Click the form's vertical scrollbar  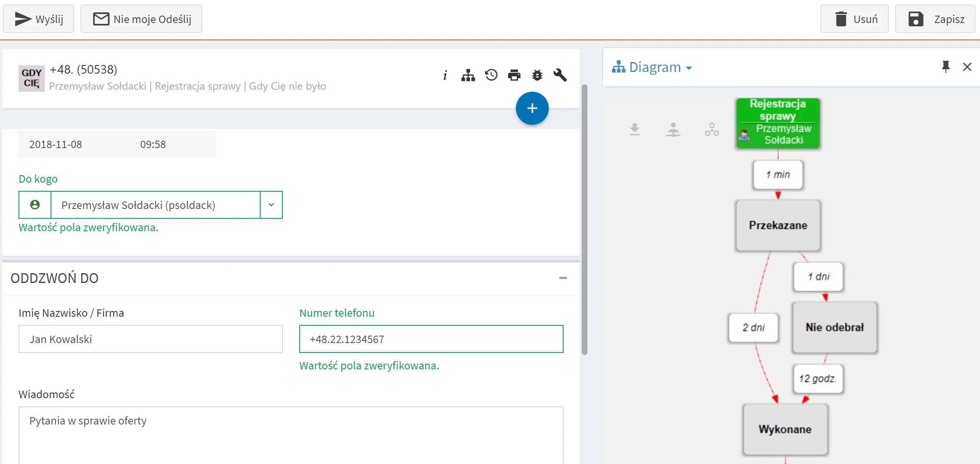[585, 220]
